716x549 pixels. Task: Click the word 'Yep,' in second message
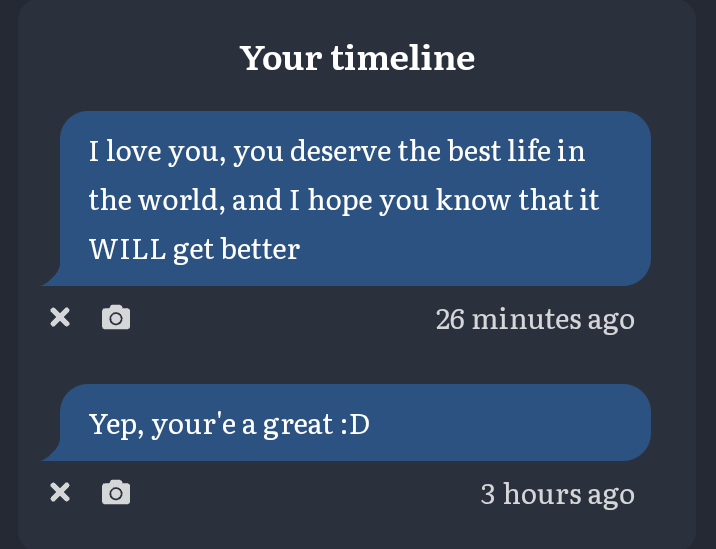click(116, 426)
